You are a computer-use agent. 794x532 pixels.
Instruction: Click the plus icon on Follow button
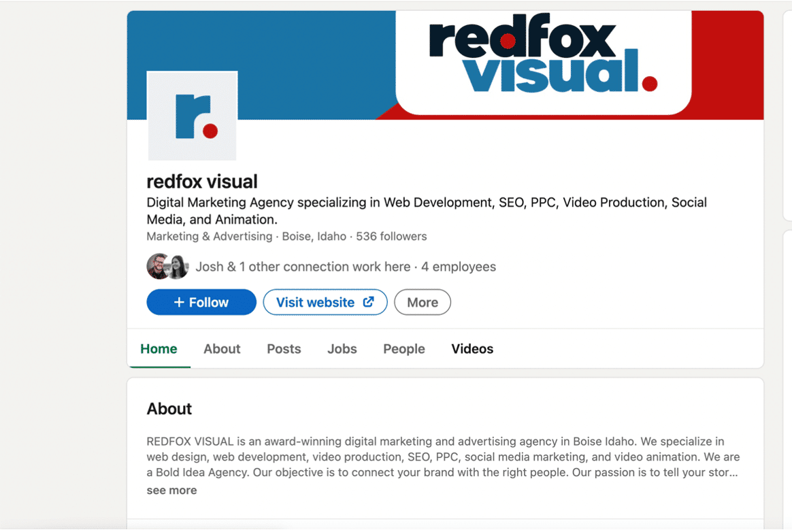tap(179, 303)
